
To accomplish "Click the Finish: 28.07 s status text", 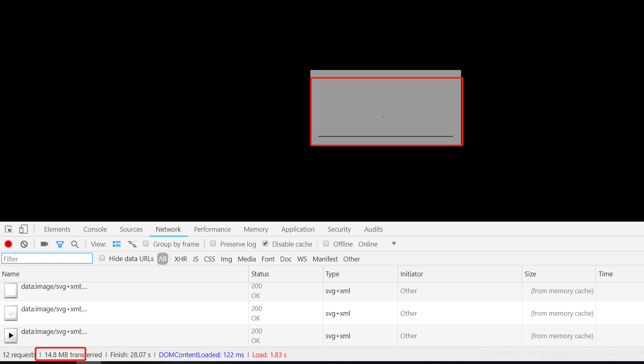I will tap(130, 355).
